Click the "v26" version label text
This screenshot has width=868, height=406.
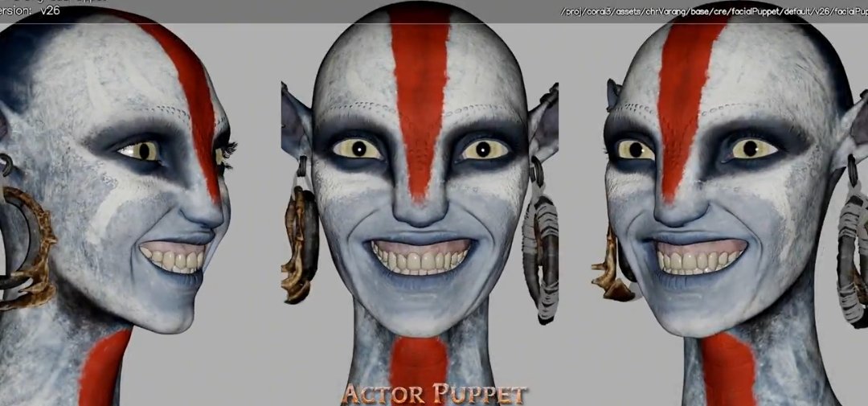[50, 10]
